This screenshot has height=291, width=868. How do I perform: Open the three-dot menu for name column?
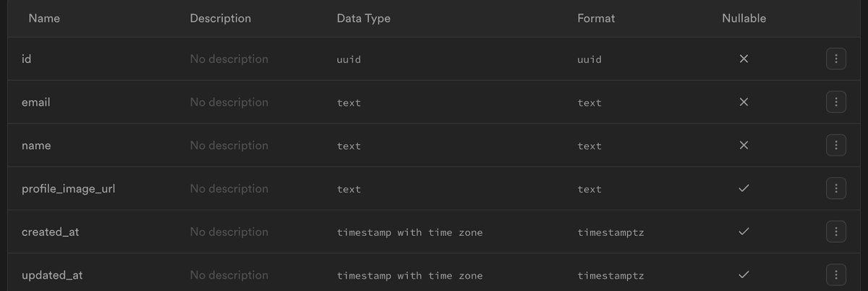tap(835, 145)
